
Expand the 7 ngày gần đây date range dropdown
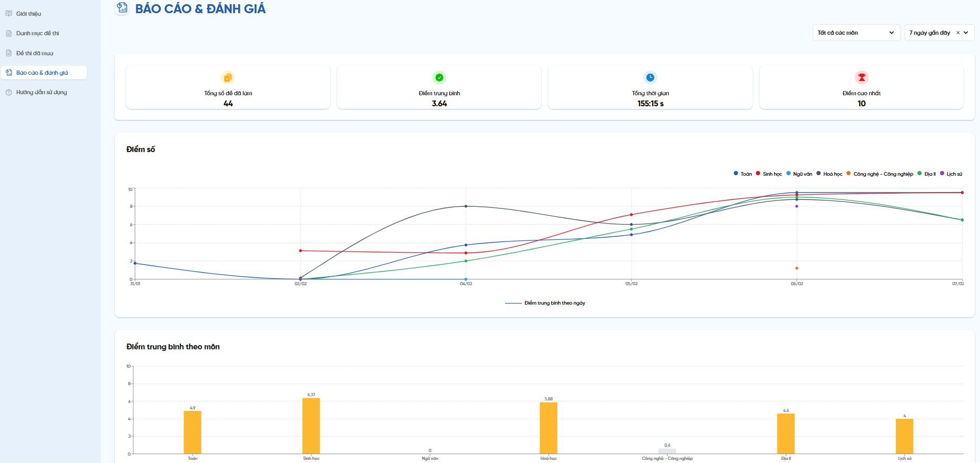tap(966, 33)
